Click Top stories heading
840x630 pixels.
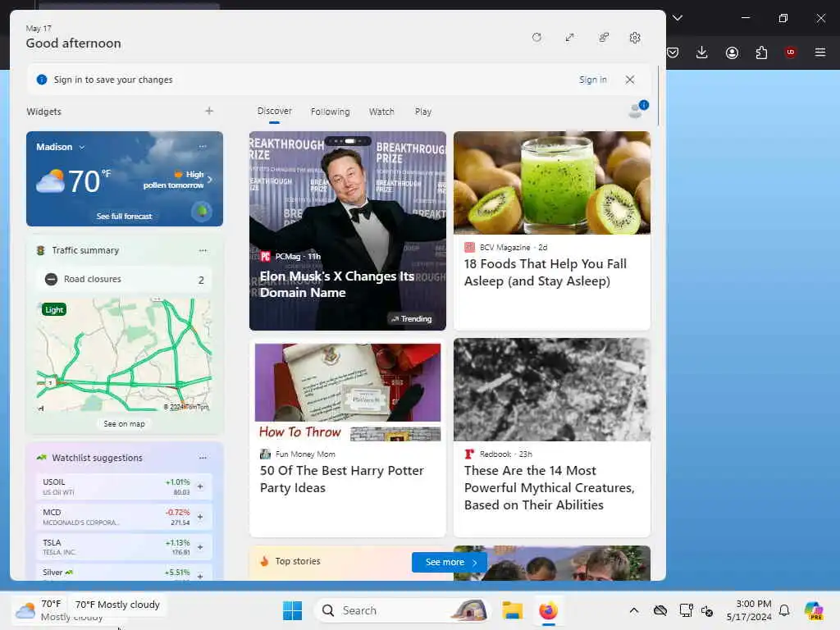coord(297,561)
